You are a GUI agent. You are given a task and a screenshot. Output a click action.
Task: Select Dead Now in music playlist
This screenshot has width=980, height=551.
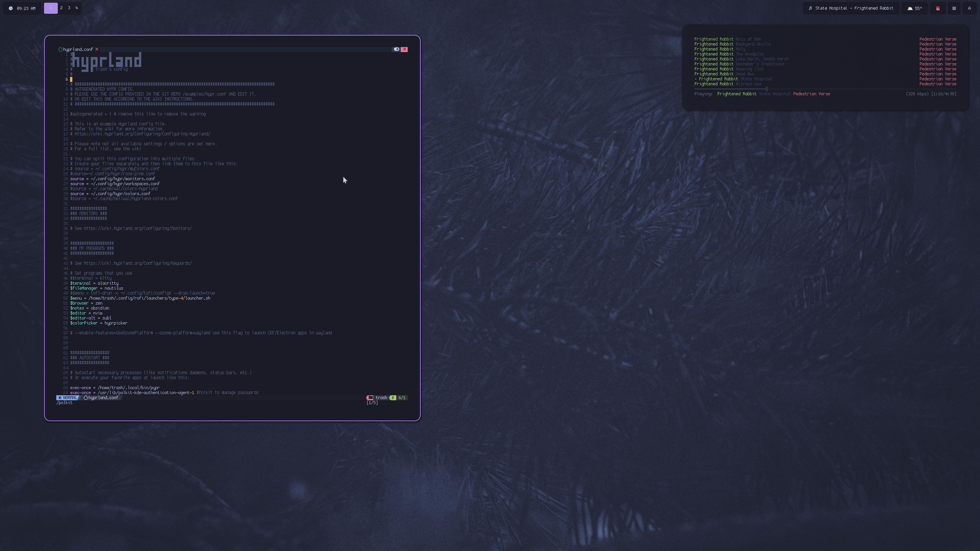click(x=825, y=74)
